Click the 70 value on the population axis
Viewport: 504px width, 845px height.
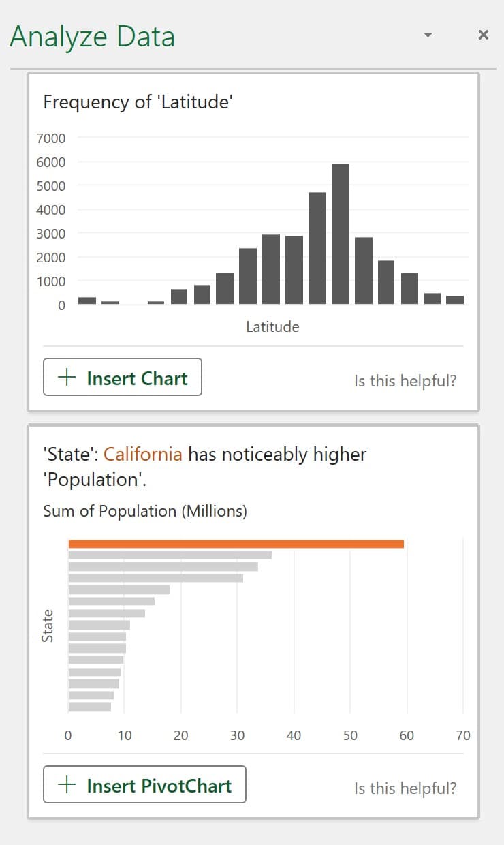click(463, 735)
